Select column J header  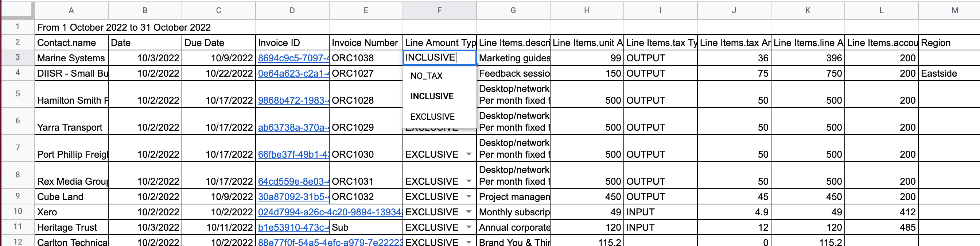click(734, 10)
